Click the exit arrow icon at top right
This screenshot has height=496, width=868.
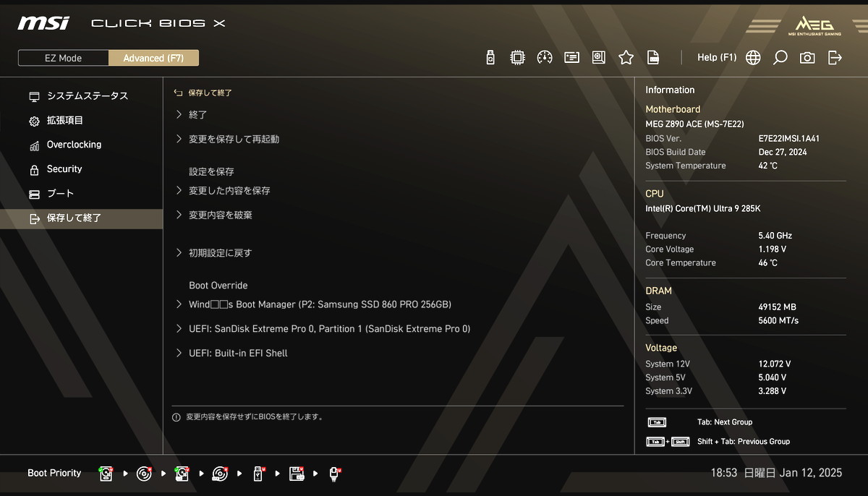click(835, 58)
